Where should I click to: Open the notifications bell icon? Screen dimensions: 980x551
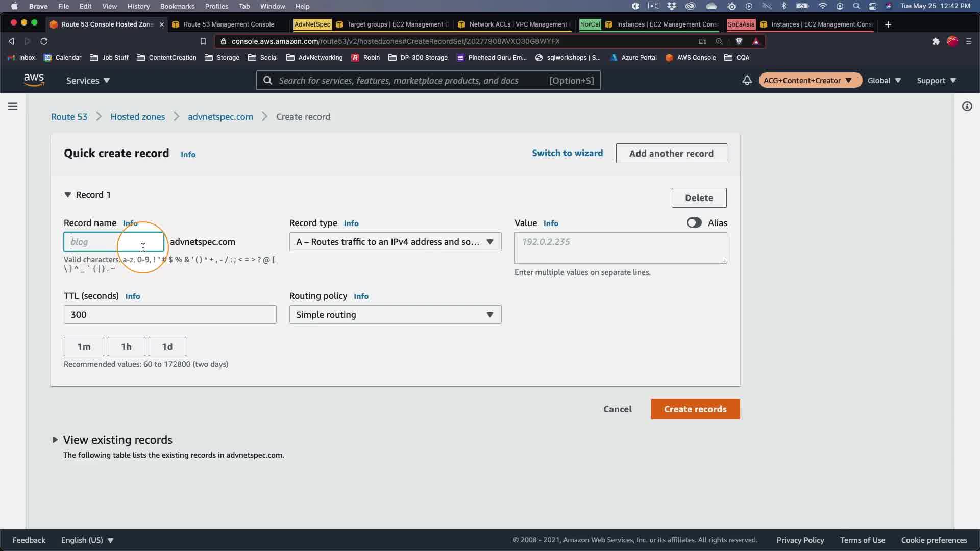click(747, 80)
